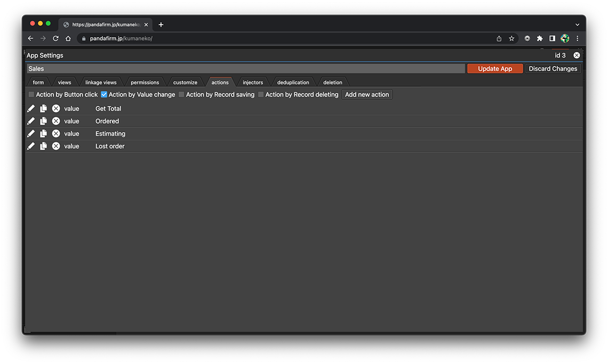Click the Sales app name field
Viewport: 608px width, 364px height.
[245, 69]
